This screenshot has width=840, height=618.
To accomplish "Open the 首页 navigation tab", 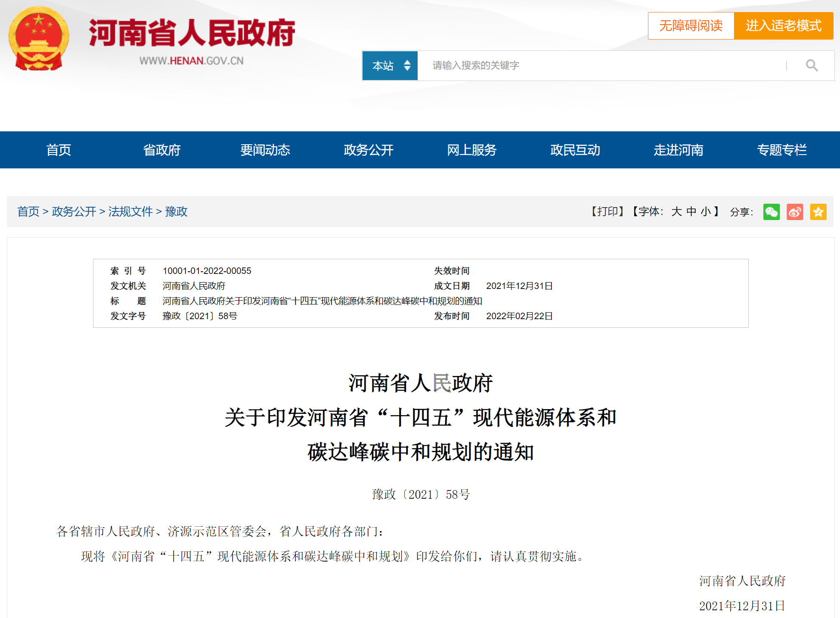I will [59, 150].
